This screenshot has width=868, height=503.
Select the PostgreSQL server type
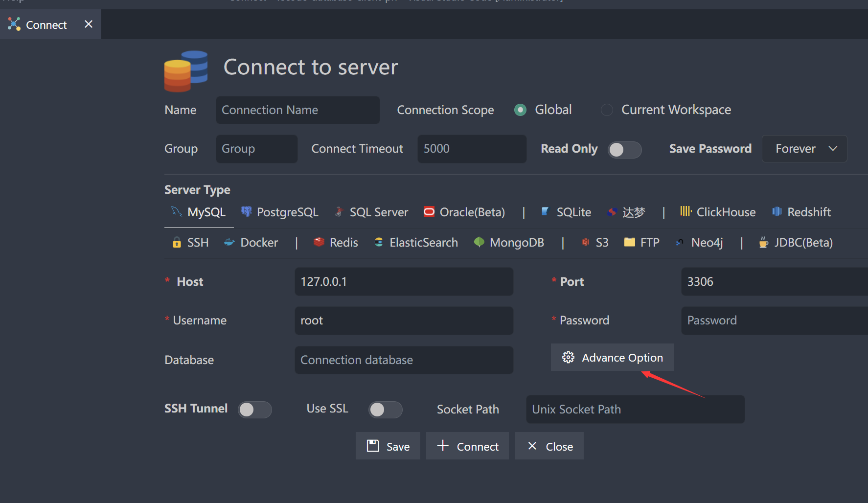point(287,212)
